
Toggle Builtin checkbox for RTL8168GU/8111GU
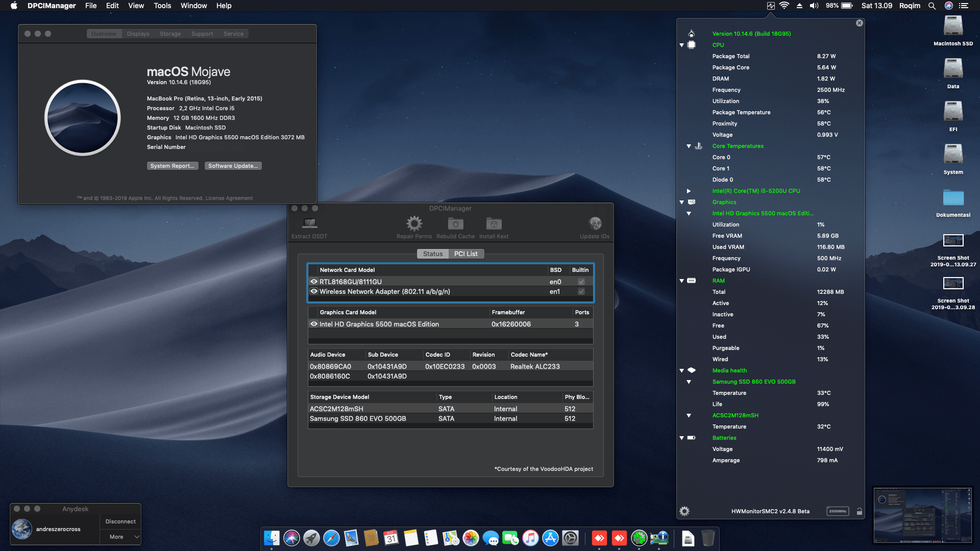click(581, 282)
